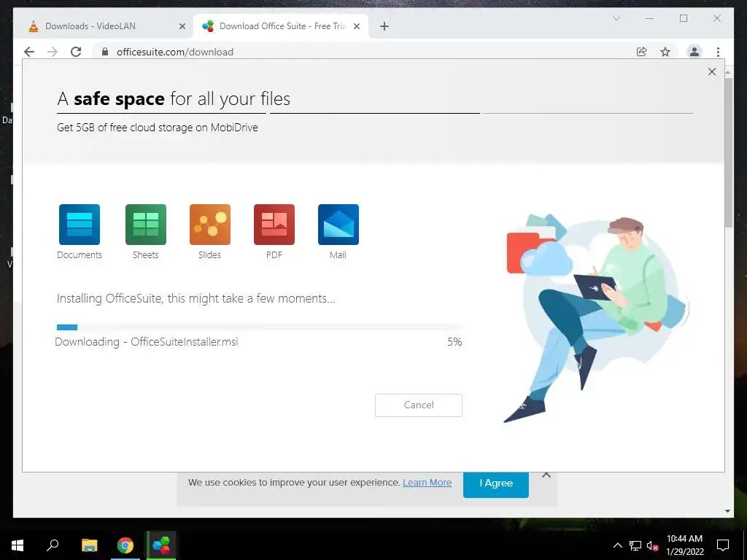This screenshot has height=560, width=747.
Task: Open the muted volume tray icon
Action: [x=652, y=545]
